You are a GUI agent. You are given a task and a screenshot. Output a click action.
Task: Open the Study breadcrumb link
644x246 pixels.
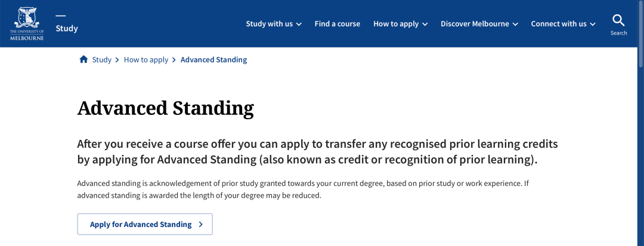pos(101,60)
